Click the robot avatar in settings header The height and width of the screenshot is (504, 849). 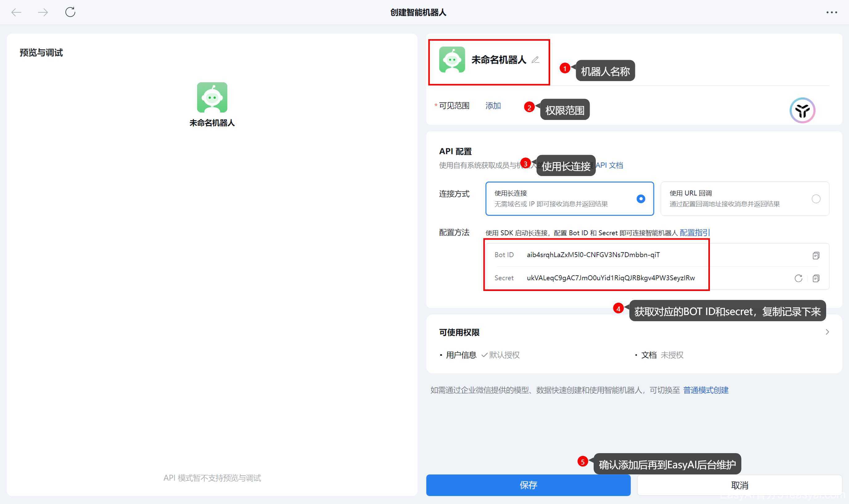451,60
